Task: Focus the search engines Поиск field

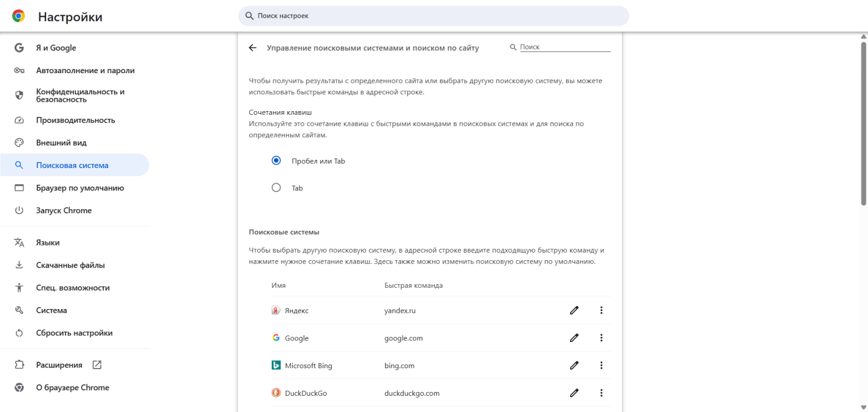Action: 564,47
